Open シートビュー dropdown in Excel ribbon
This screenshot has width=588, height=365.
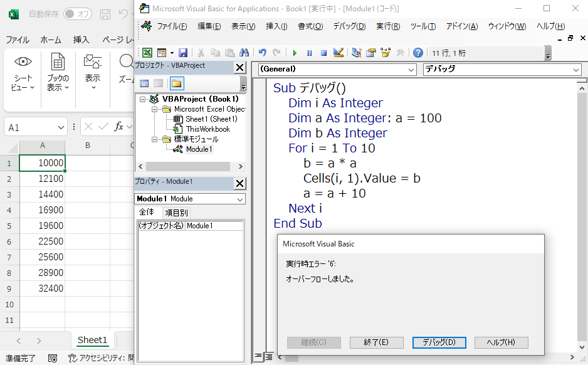[x=23, y=72]
